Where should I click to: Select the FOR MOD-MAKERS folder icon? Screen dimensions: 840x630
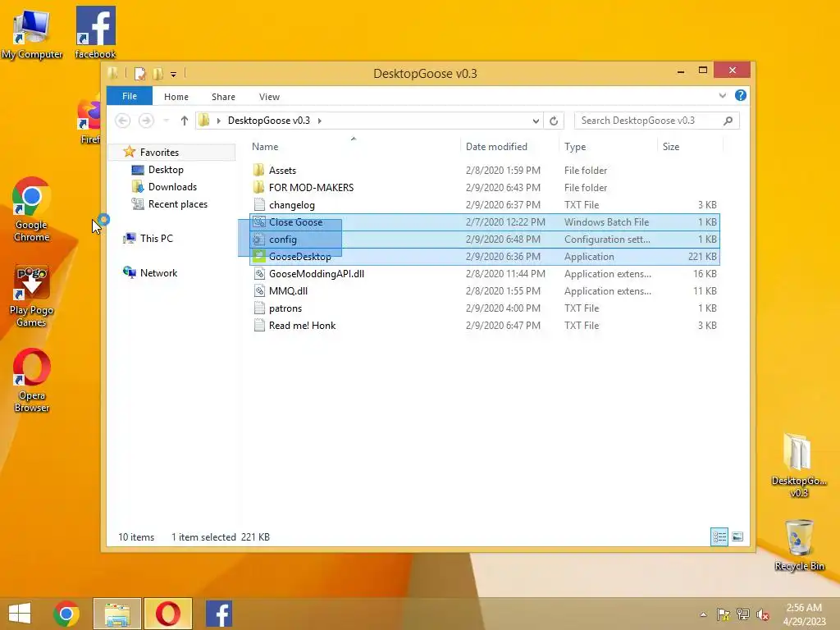[258, 188]
